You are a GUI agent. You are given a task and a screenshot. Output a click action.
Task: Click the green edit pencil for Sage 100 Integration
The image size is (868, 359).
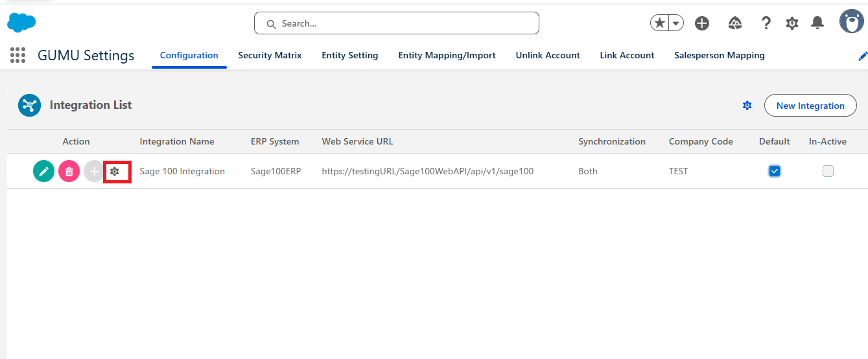(x=43, y=171)
